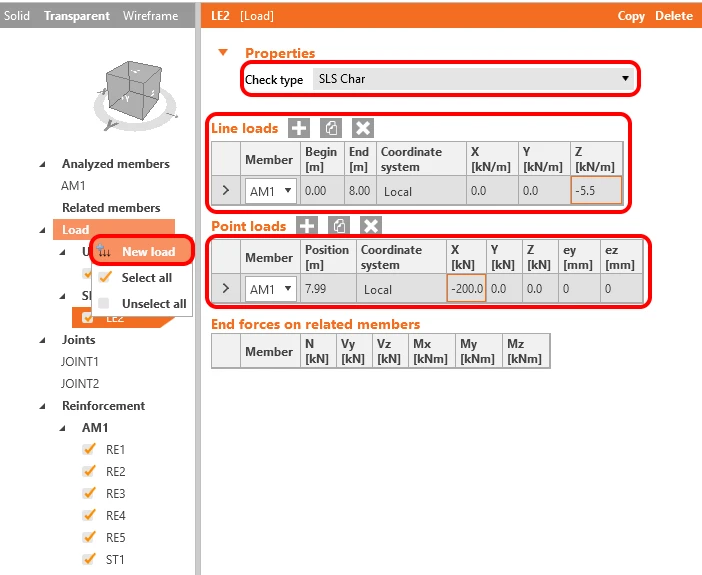The width and height of the screenshot is (702, 575).
Task: Select JOINT1 in the tree
Action: click(x=80, y=362)
